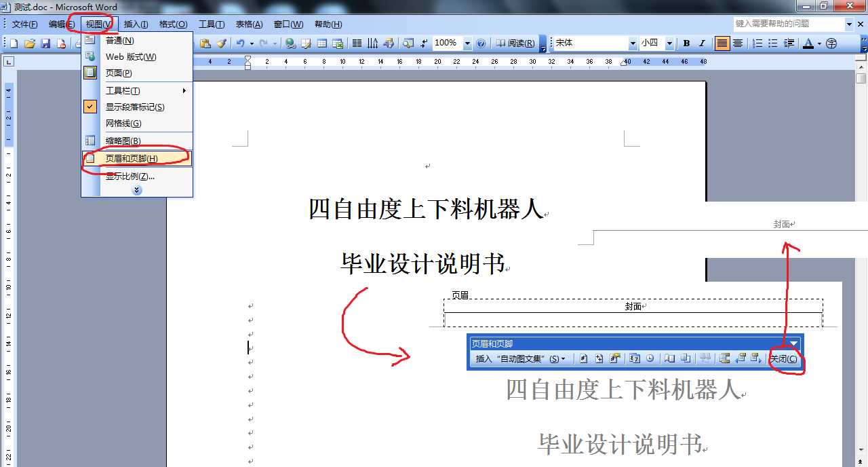This screenshot has height=467, width=868.
Task: Switch between header and footer icon
Action: point(724,358)
